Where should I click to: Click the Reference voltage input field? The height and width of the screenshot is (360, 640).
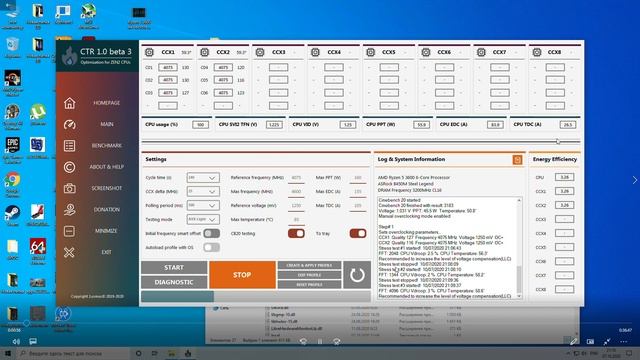point(296,206)
